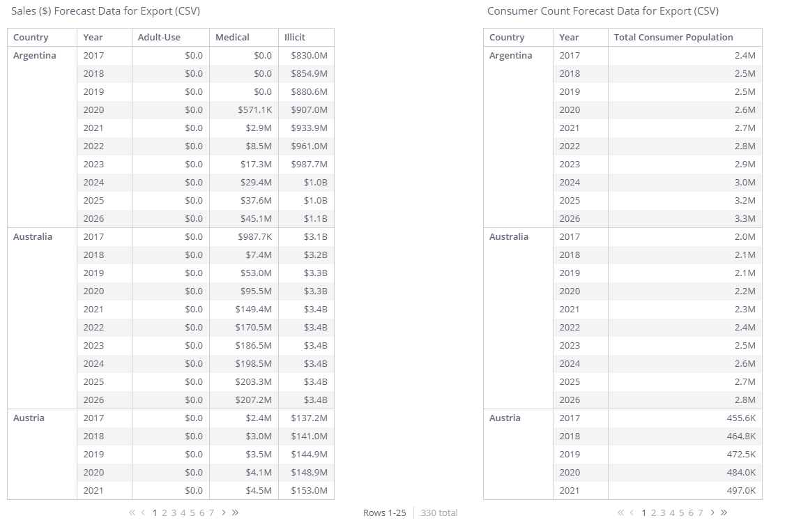Select page 4 in Consumer Count pagination
Viewport: 794px width, 532px height.
(672, 512)
